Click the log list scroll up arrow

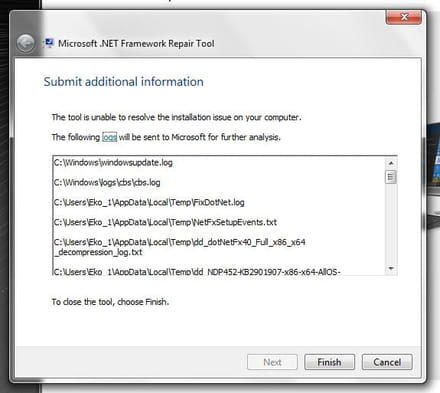391,163
